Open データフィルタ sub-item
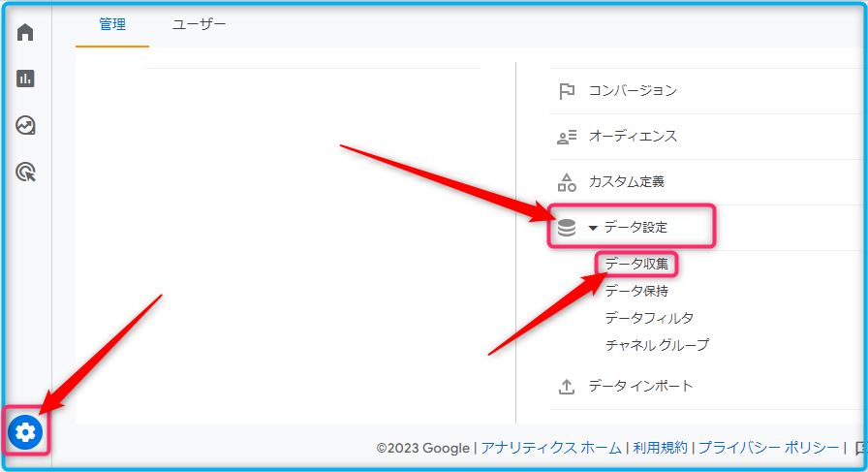The image size is (868, 472). pos(649,318)
